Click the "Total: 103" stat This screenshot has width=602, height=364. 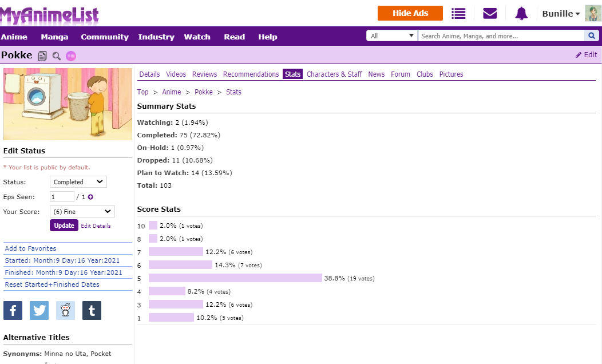(155, 185)
